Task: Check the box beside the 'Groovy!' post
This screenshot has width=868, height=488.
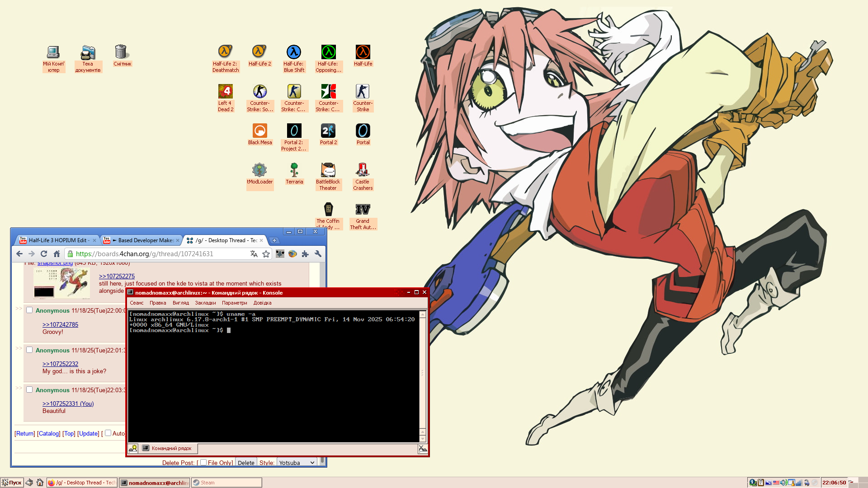Action: 29,310
